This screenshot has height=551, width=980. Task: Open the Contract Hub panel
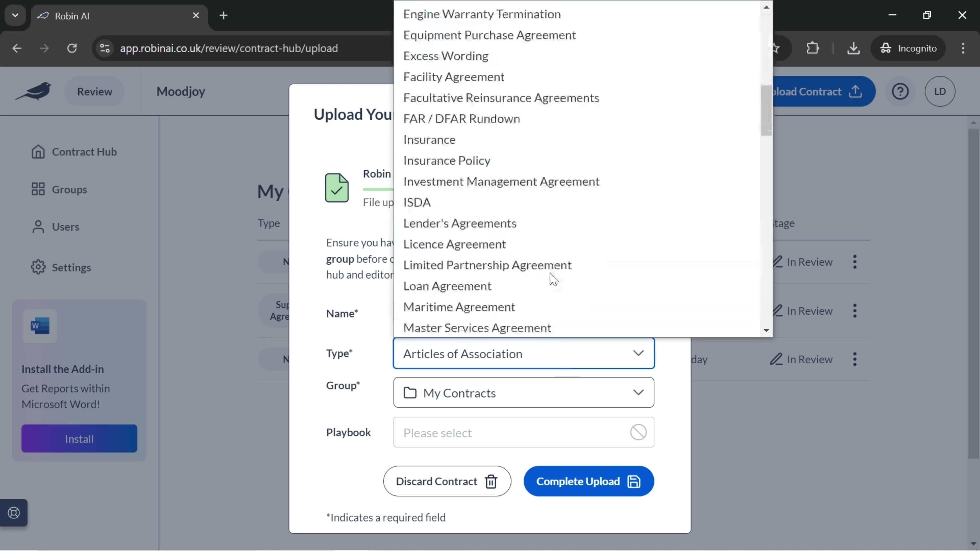(x=83, y=151)
